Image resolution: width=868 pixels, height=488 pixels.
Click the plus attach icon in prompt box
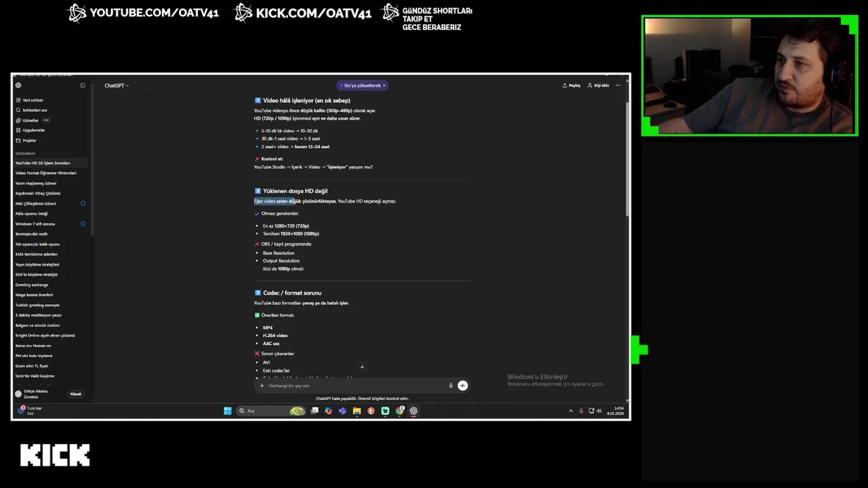[262, 386]
